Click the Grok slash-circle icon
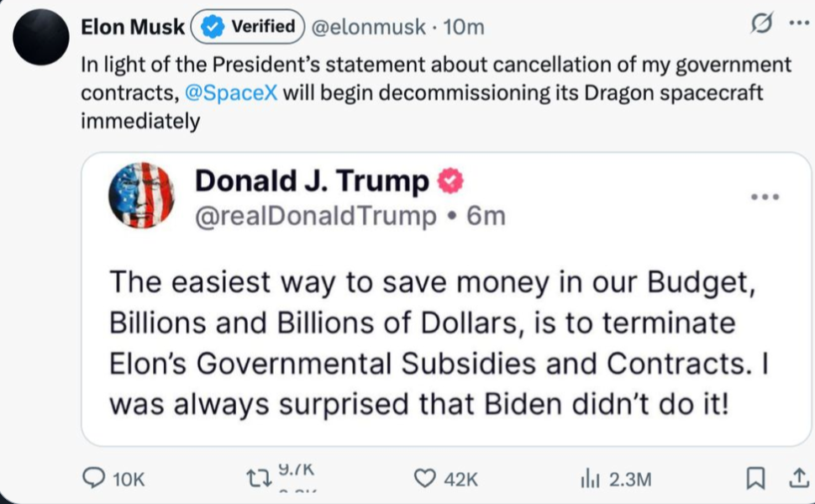 tap(760, 26)
